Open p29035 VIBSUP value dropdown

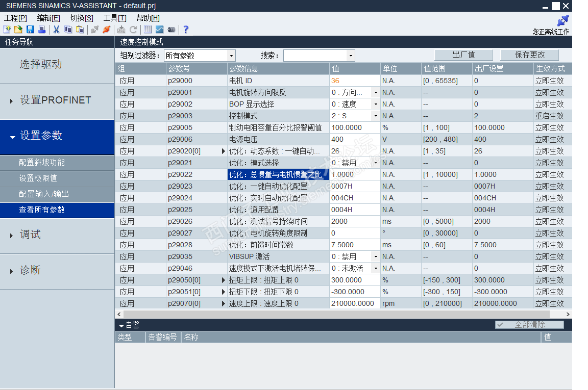pyautogui.click(x=375, y=256)
